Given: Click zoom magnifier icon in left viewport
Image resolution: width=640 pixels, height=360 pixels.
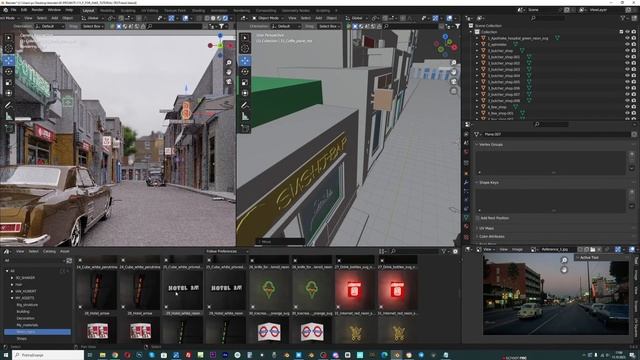Looking at the screenshot, I should pos(229,62).
